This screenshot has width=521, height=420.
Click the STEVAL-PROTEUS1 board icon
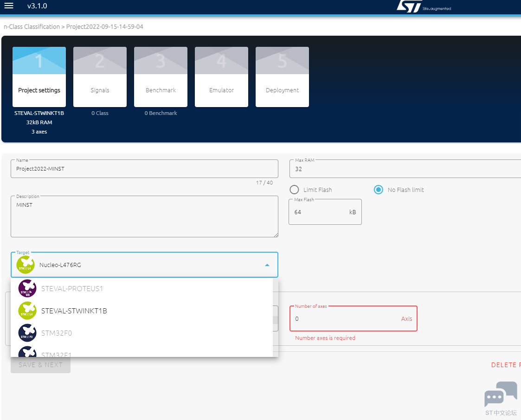tap(27, 288)
